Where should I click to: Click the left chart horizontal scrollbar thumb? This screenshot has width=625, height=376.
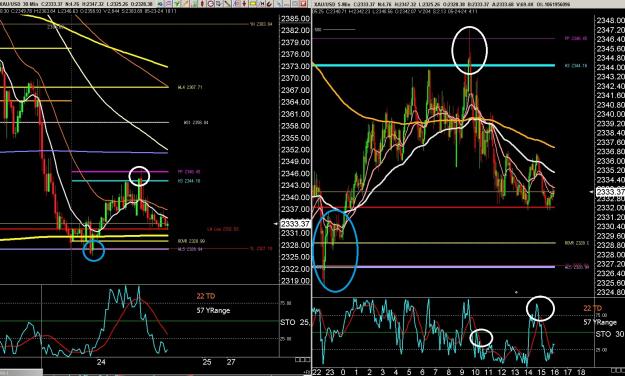[x=21, y=372]
